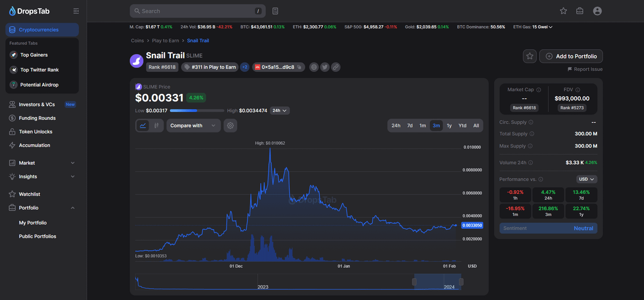
Task: Click the #311 in Play to Earn tag
Action: [210, 67]
